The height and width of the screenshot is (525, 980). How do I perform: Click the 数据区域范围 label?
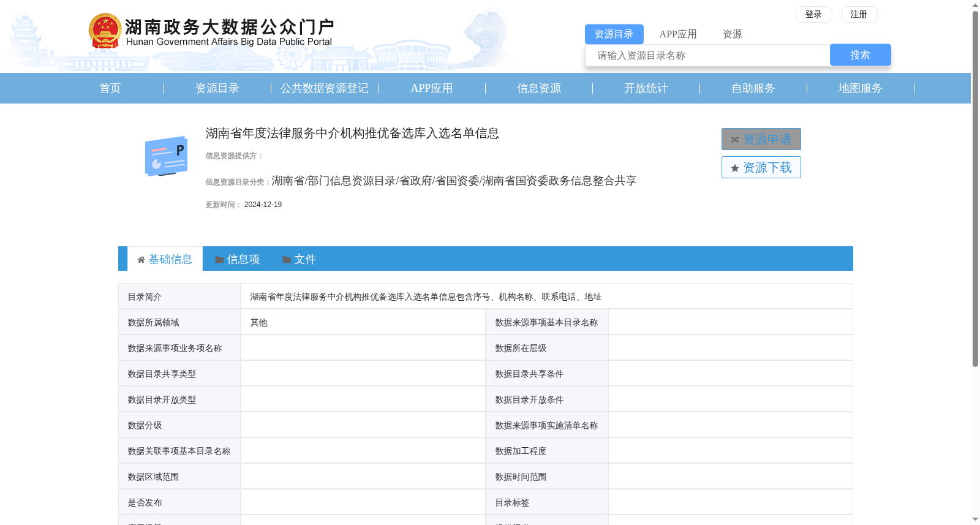coord(153,477)
